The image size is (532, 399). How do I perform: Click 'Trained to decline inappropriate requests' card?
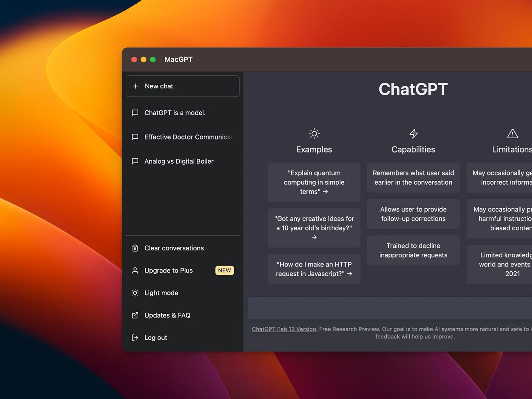(413, 250)
